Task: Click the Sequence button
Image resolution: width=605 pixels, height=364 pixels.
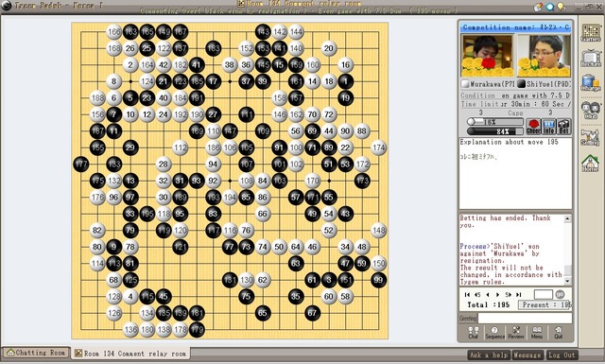Action: click(494, 333)
